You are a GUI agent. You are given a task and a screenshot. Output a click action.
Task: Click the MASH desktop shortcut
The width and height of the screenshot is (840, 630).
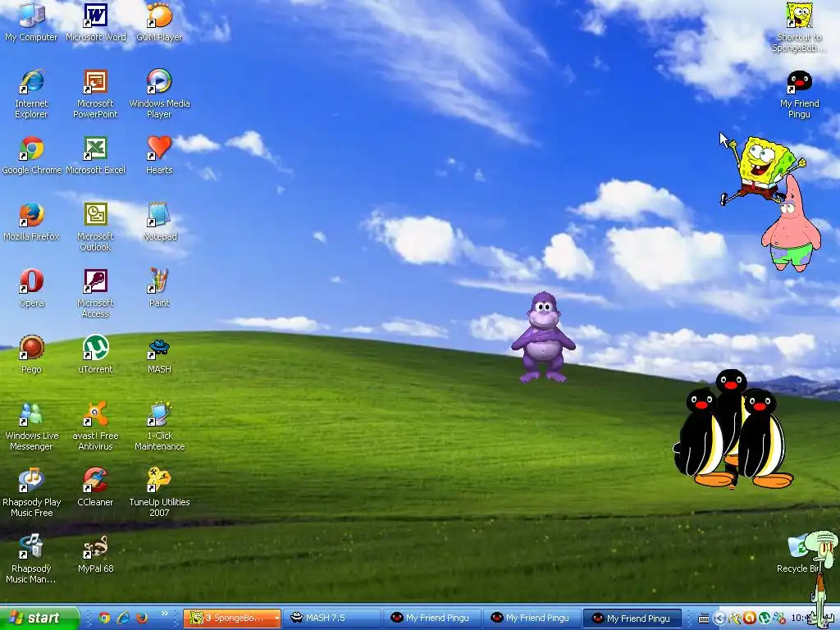(x=159, y=354)
